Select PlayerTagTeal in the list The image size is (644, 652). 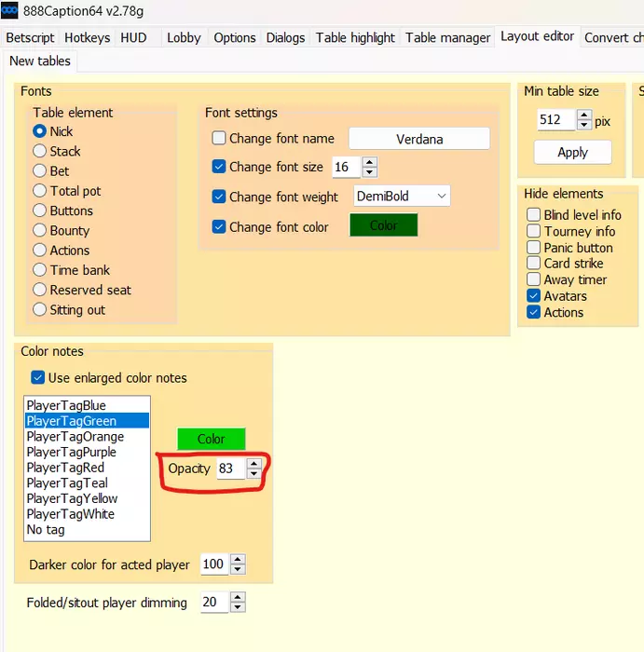(x=87, y=482)
